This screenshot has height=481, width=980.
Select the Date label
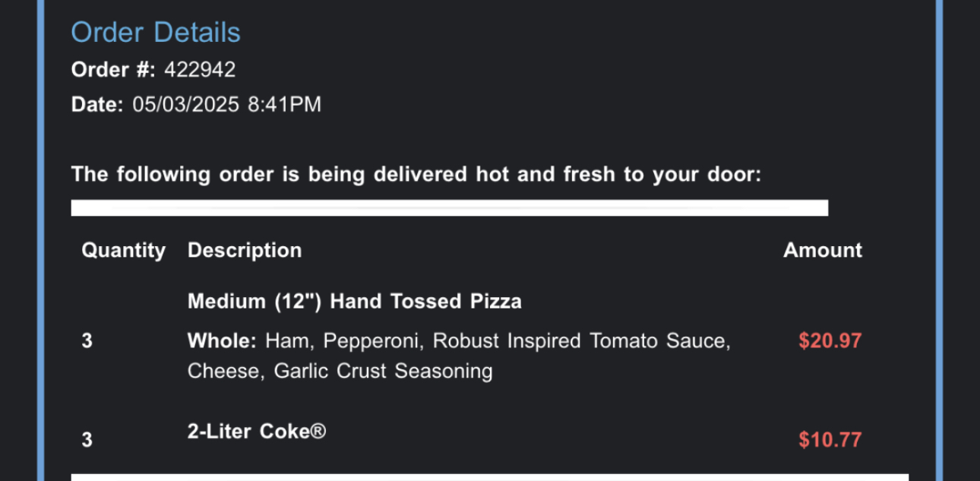tap(97, 105)
